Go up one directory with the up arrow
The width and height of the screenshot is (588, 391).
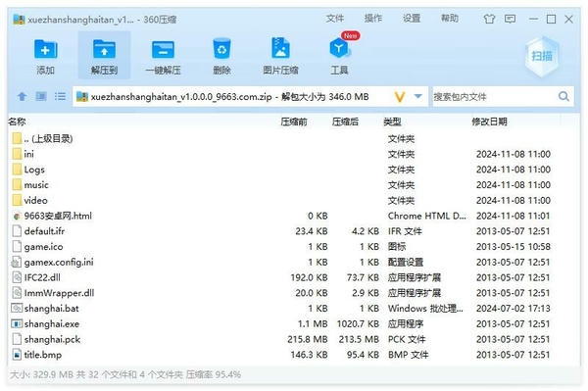coord(22,97)
